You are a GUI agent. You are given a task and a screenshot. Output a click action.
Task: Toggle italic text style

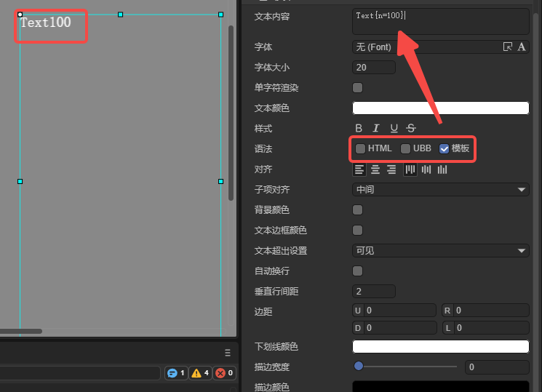point(376,128)
